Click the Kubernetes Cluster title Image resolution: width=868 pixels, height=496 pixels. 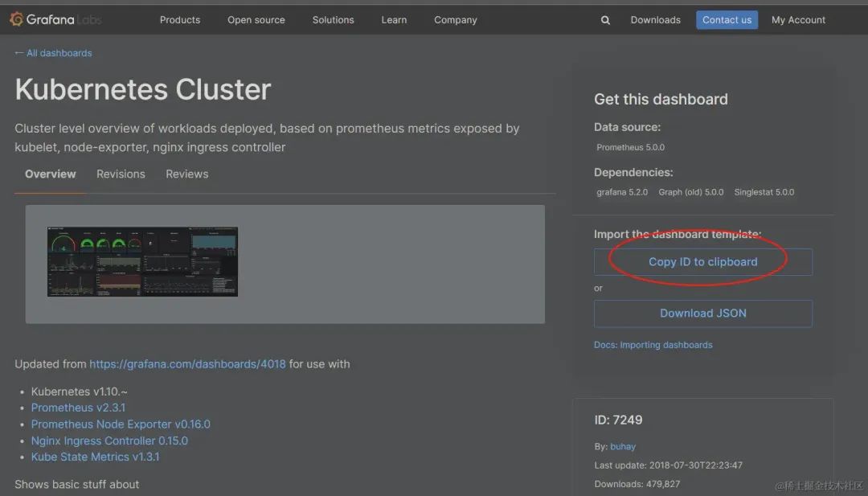click(x=143, y=89)
